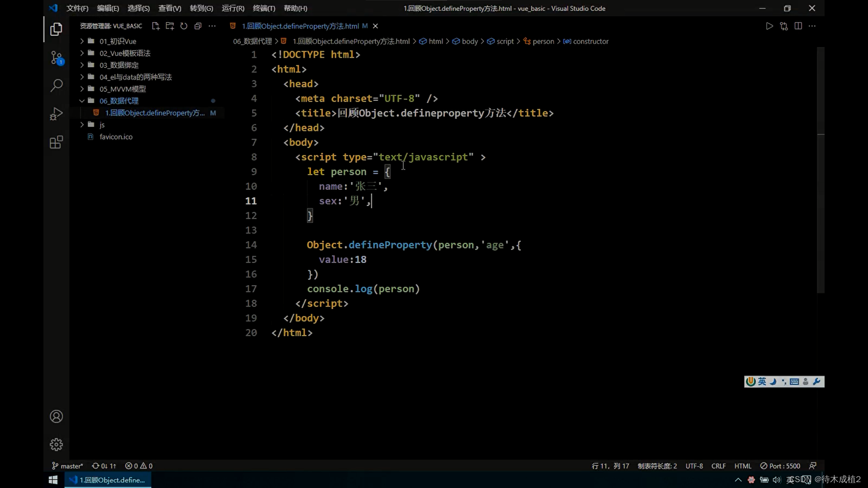Open explorer views and more actions
This screenshot has height=488, width=868.
[x=212, y=26]
